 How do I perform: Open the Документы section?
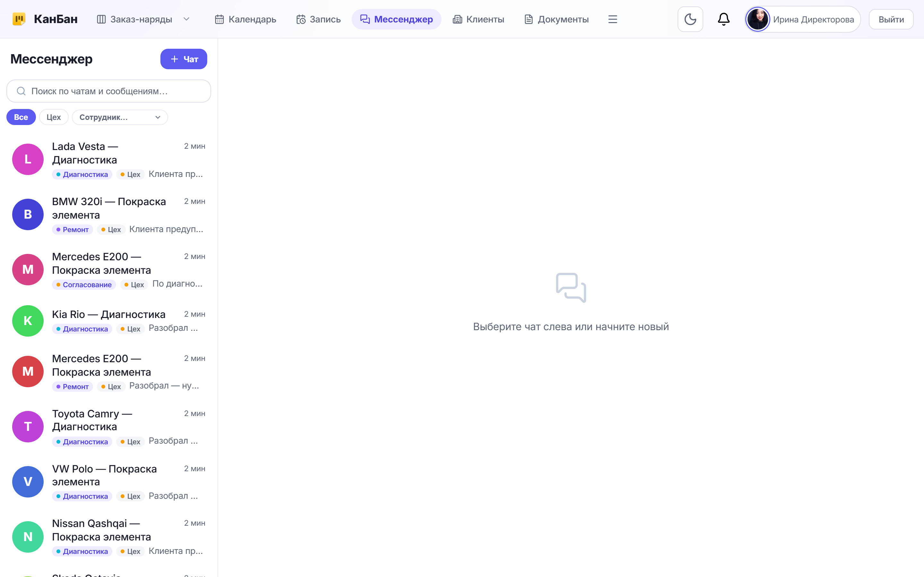556,19
